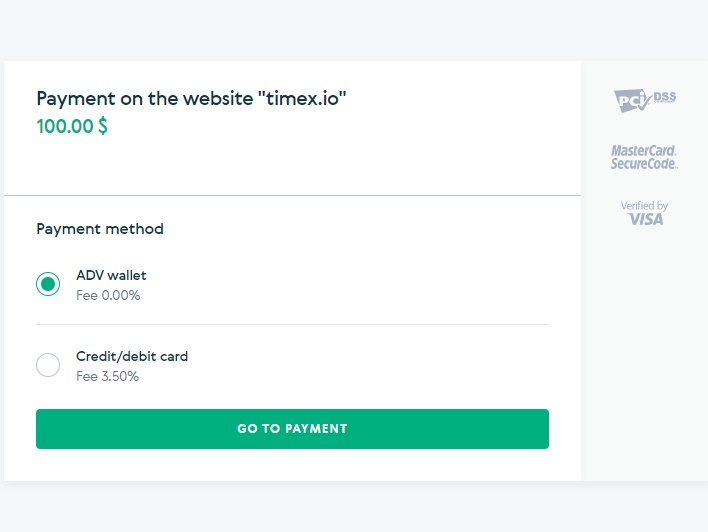Click the Verified by VISA logo
This screenshot has height=532, width=708.
coord(644,213)
